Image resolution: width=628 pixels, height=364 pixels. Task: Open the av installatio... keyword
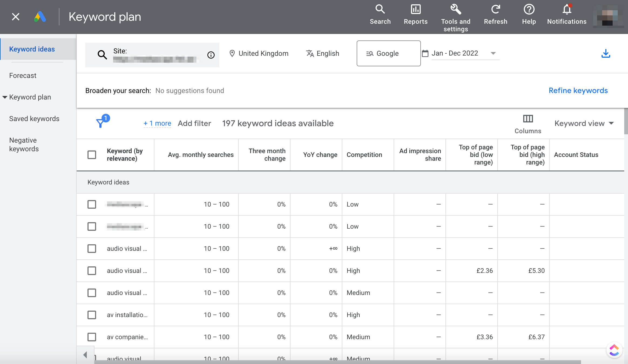127,315
